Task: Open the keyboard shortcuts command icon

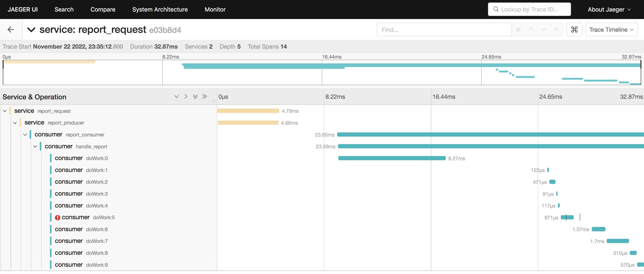Action: coord(574,30)
